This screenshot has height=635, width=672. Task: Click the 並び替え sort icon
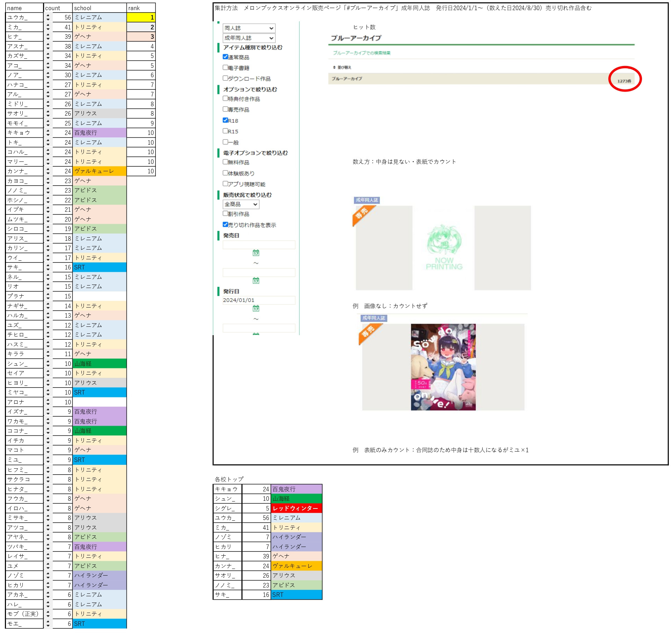coord(334,67)
